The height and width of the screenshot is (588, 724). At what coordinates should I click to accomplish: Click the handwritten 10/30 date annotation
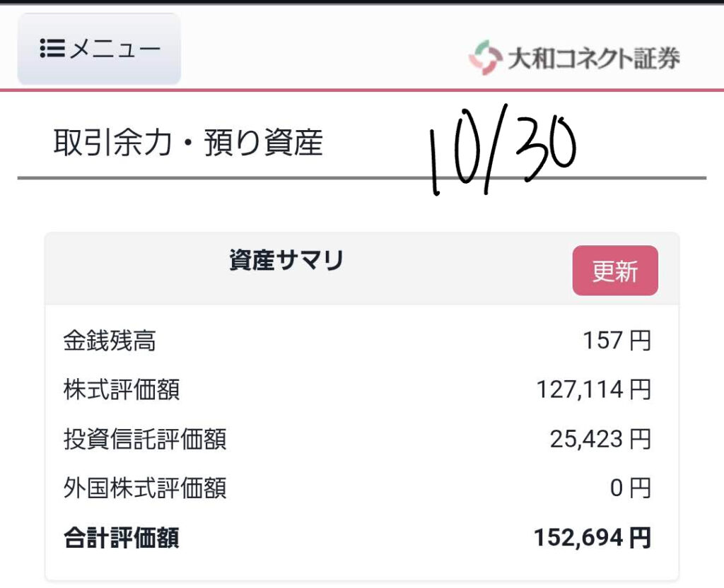503,153
